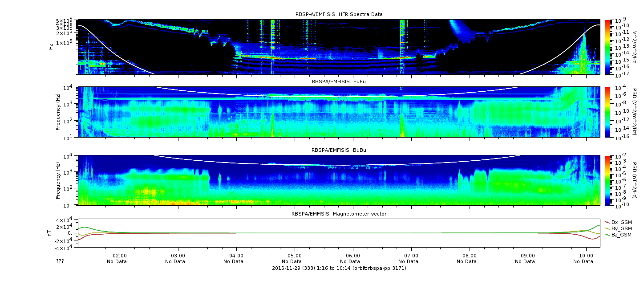Click the RBSPA/EMFISIS EuEu panel title
This screenshot has width=644, height=293.
tap(339, 81)
